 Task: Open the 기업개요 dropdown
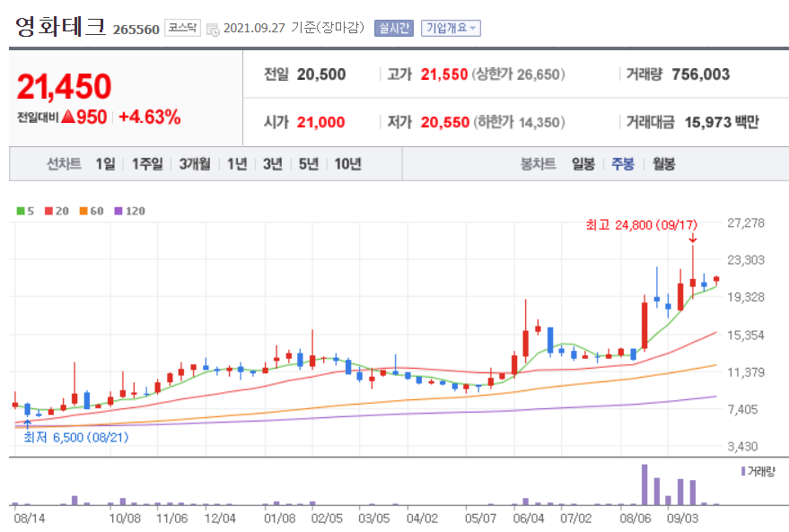445,27
